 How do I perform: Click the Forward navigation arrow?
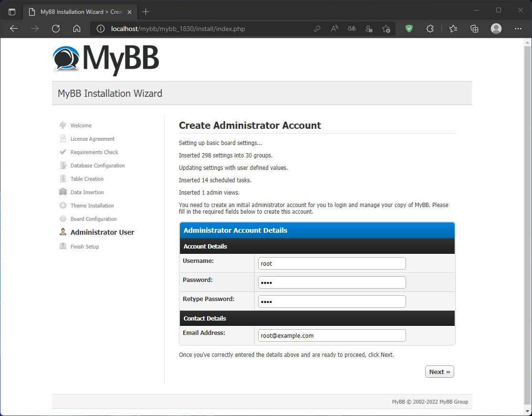35,29
